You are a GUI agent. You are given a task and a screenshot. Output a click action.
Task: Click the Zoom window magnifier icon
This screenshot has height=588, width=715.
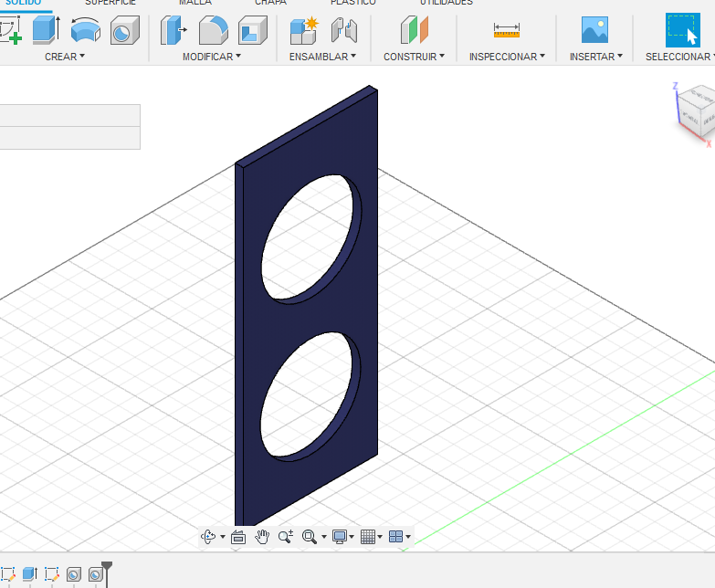(310, 537)
